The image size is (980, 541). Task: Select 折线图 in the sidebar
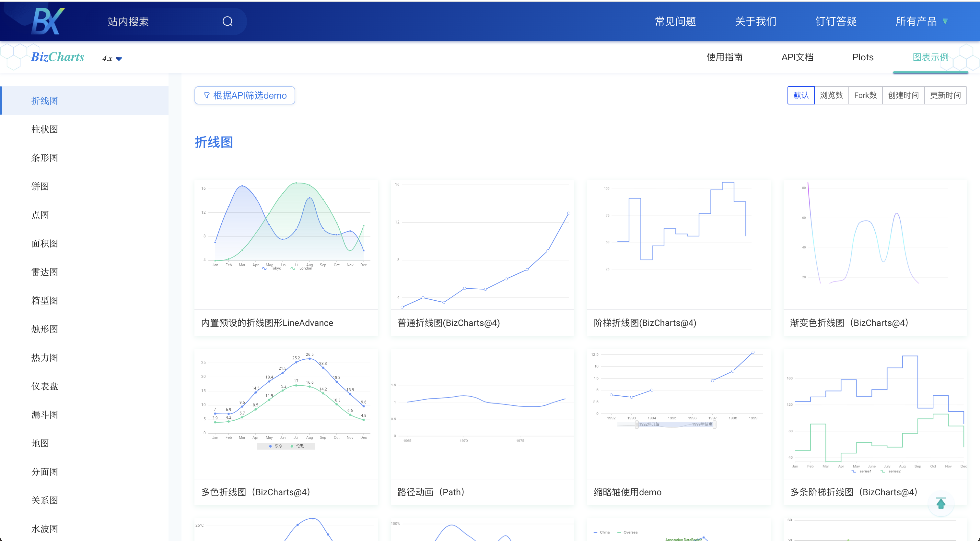click(84, 101)
